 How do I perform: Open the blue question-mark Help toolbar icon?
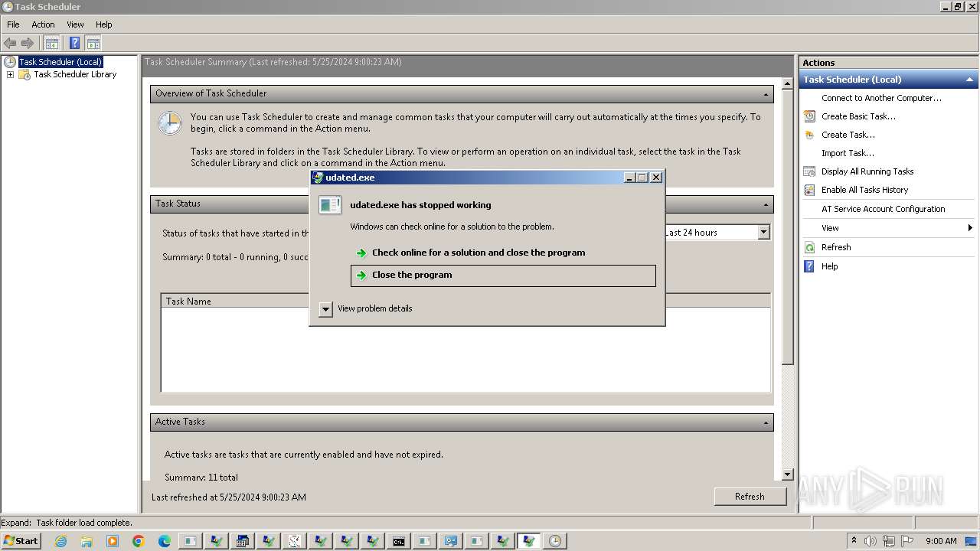pyautogui.click(x=74, y=43)
